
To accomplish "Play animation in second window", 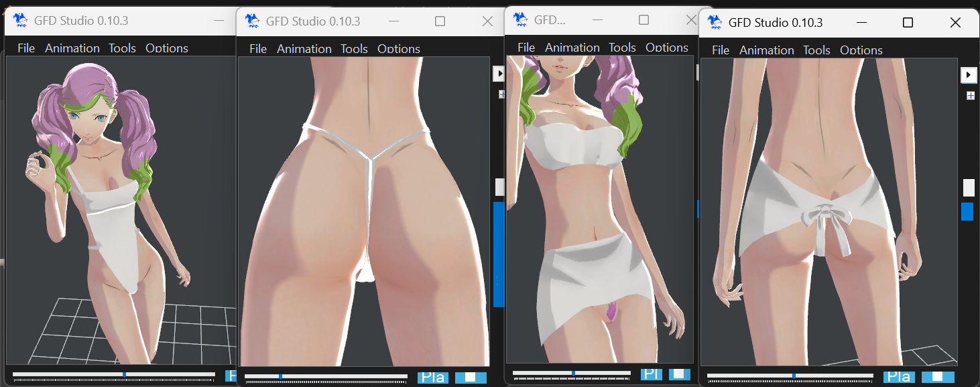I will pos(432,378).
